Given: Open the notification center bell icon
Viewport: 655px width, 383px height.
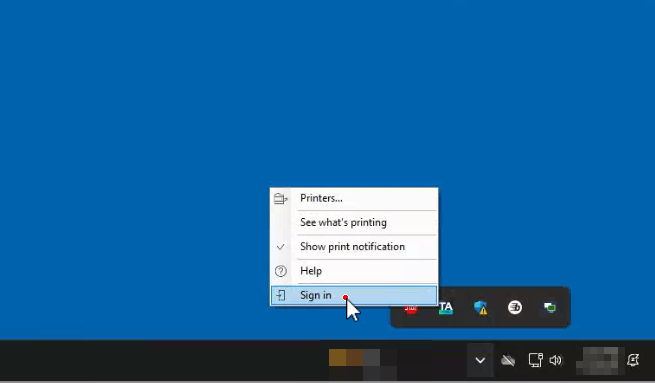Looking at the screenshot, I should pos(633,360).
